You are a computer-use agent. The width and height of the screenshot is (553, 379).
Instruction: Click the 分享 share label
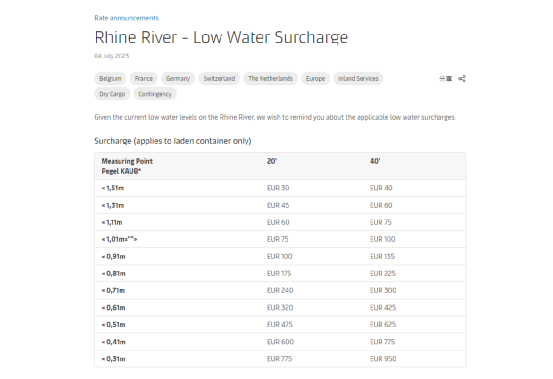coord(445,79)
